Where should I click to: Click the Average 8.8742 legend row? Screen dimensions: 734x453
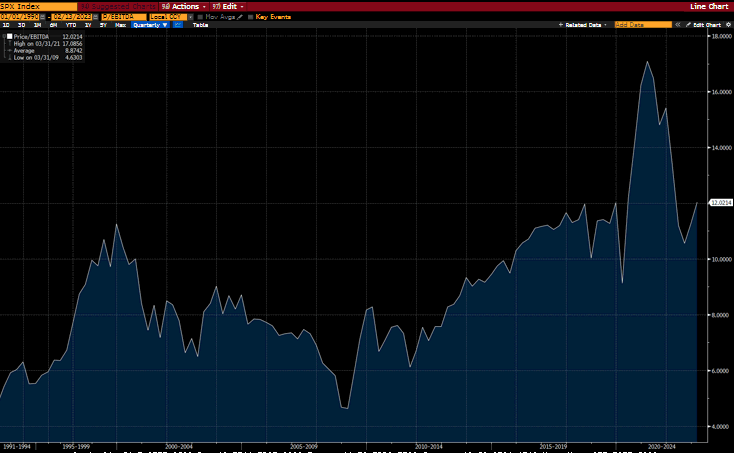[45, 51]
